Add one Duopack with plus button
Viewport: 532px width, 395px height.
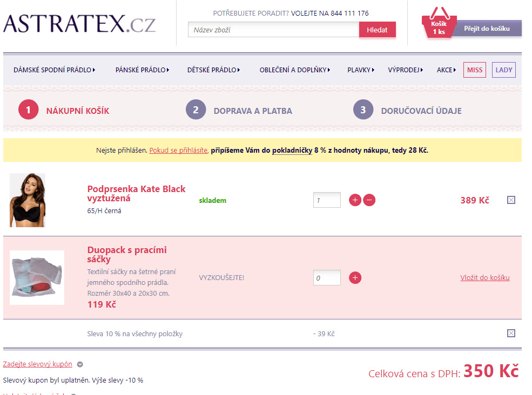pyautogui.click(x=355, y=278)
